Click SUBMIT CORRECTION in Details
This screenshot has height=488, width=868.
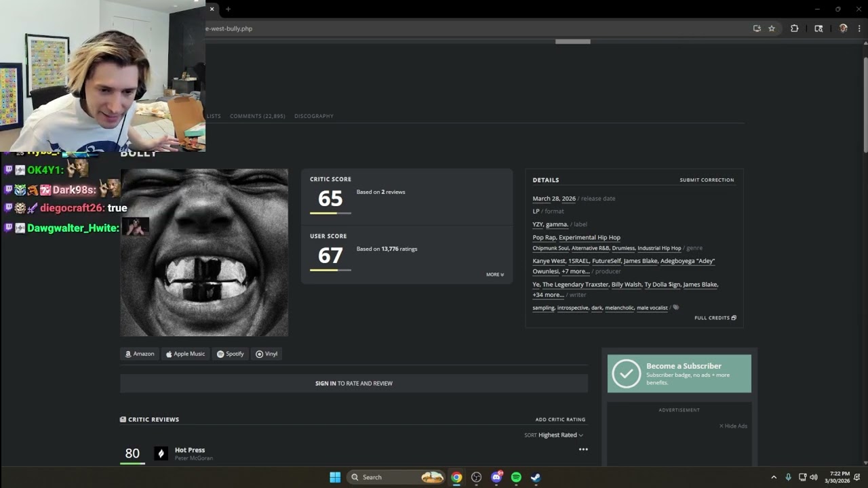point(707,180)
